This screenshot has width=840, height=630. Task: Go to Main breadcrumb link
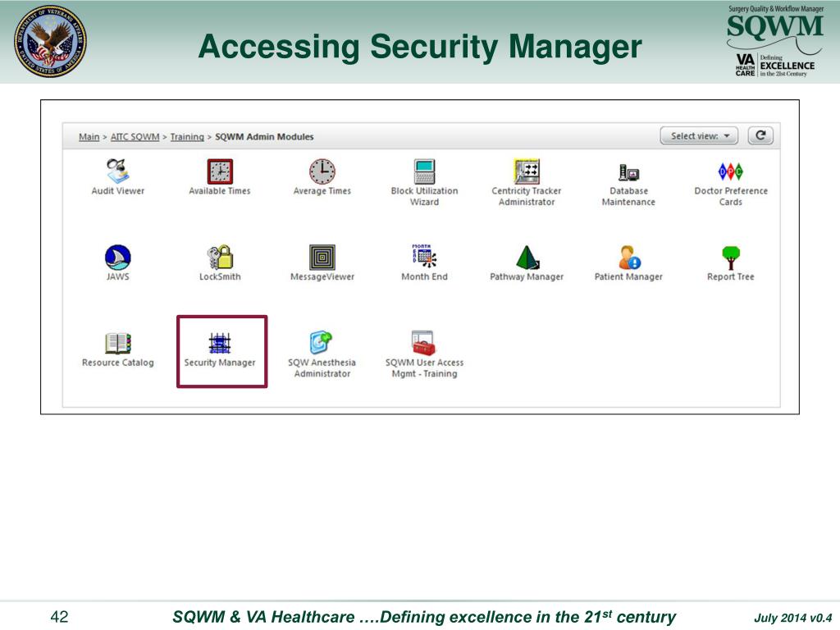(x=89, y=137)
